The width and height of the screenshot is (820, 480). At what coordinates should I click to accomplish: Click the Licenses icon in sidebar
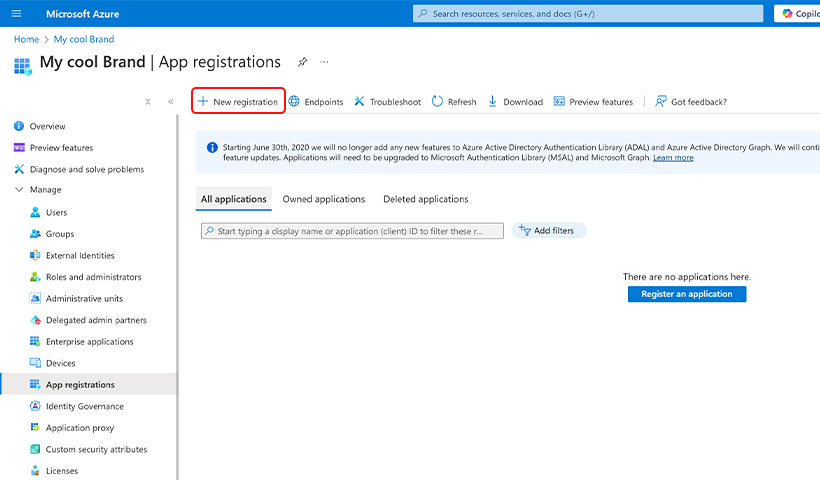click(x=35, y=471)
